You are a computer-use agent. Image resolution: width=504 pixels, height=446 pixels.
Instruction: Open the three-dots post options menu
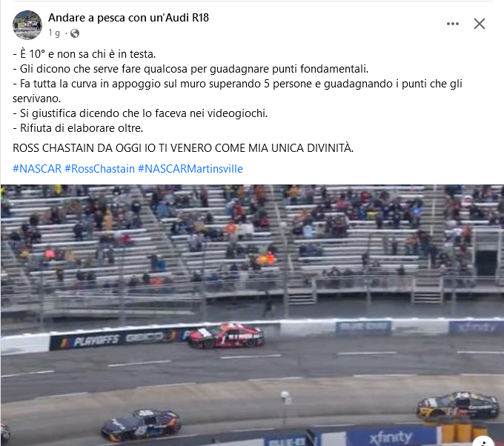tap(453, 24)
